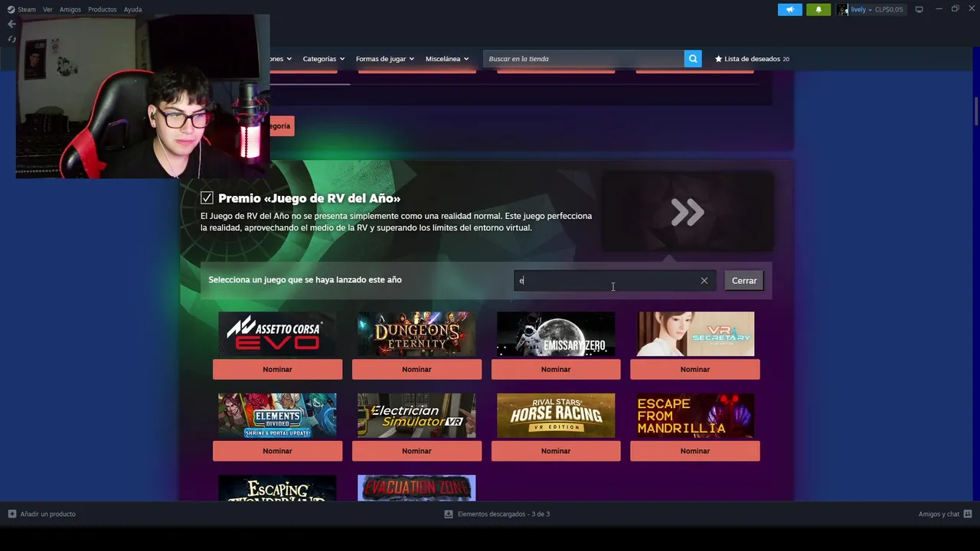Click the plus icon beside Añadir un producto
This screenshot has width=980, height=551.
[x=12, y=514]
